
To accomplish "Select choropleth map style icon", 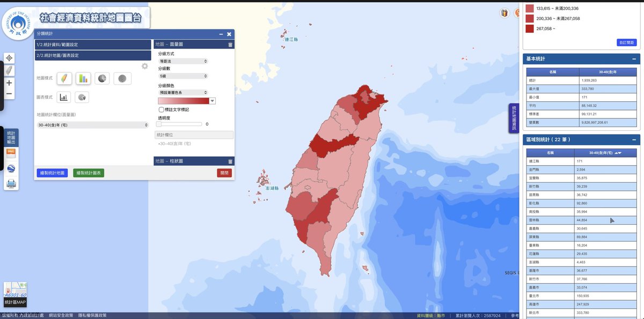I will coord(64,79).
